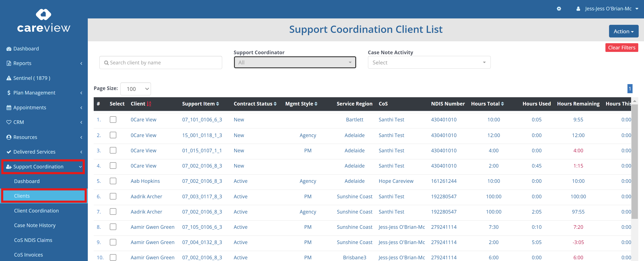Sort by Mgmt Style sort arrows

point(316,104)
